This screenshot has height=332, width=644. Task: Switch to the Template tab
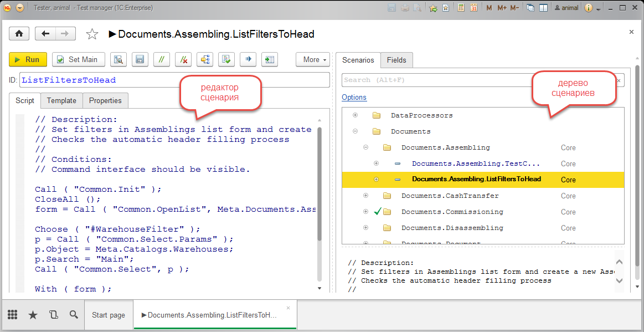[61, 101]
